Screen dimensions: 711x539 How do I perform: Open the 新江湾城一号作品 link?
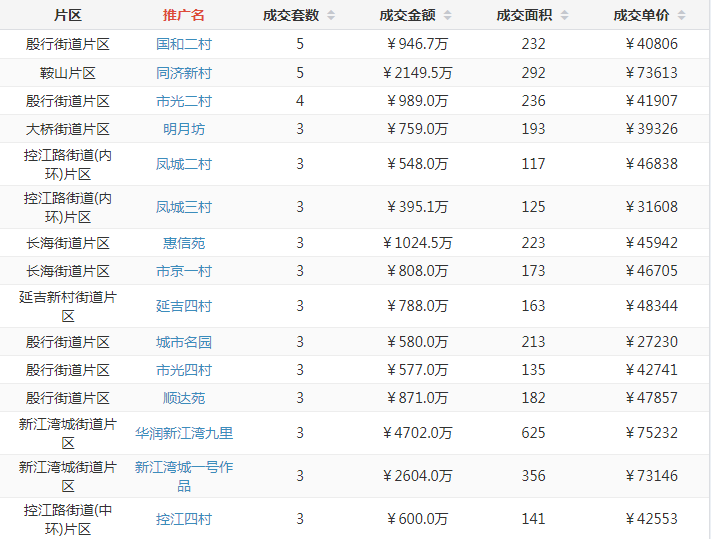pos(184,476)
